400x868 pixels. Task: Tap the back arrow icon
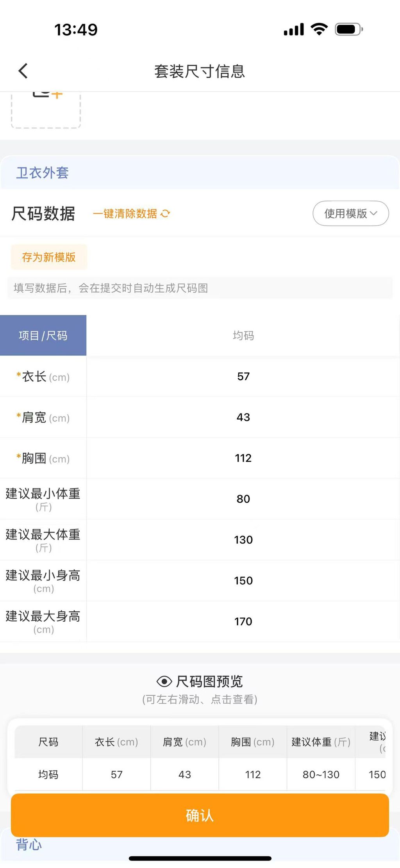coord(23,71)
